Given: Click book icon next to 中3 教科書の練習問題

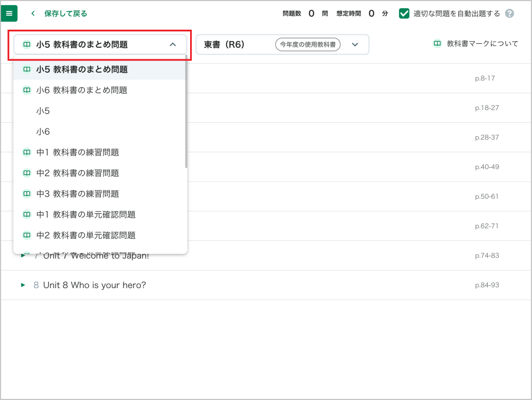Looking at the screenshot, I should (26, 193).
